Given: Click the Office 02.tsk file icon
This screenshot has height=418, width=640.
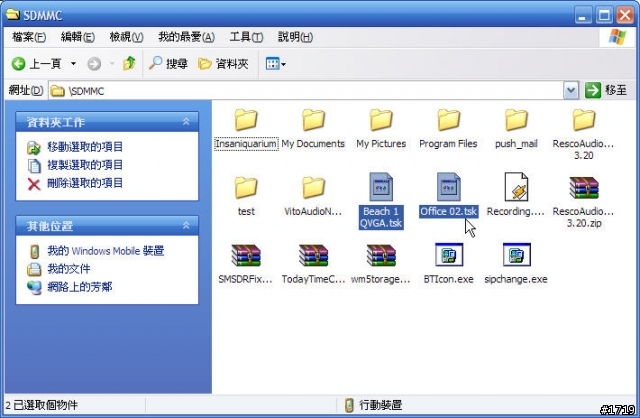Looking at the screenshot, I should coord(449,187).
